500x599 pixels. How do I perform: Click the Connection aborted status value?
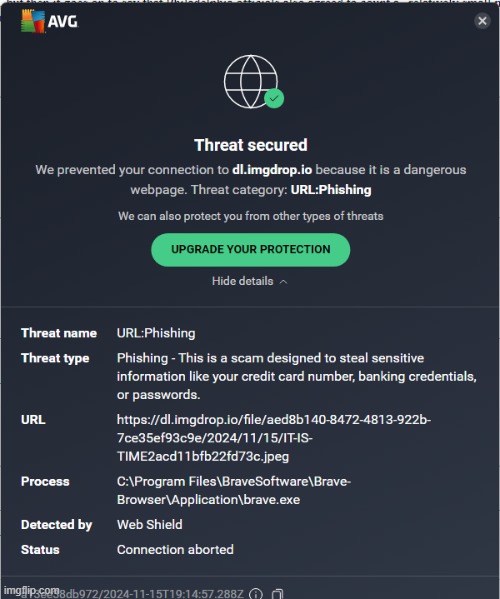point(175,549)
